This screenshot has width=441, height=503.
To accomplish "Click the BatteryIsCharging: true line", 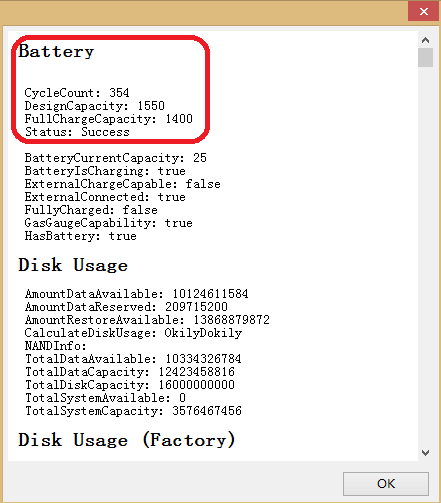I will [105, 171].
